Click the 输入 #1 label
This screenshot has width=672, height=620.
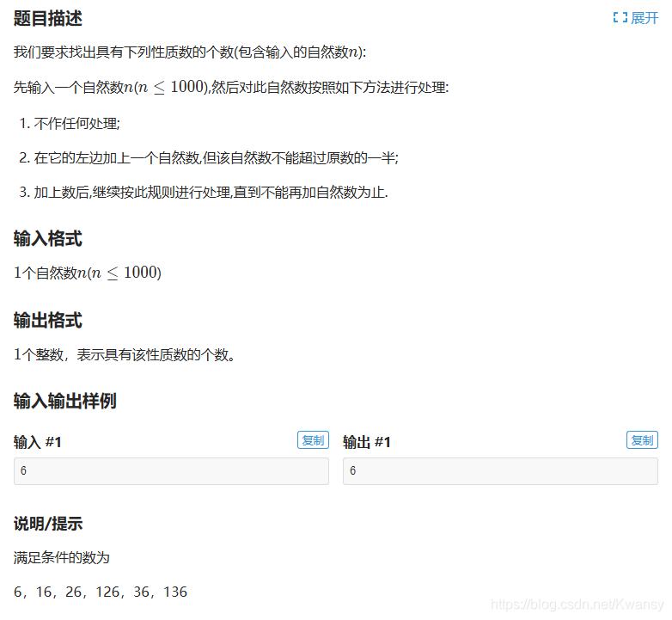38,442
